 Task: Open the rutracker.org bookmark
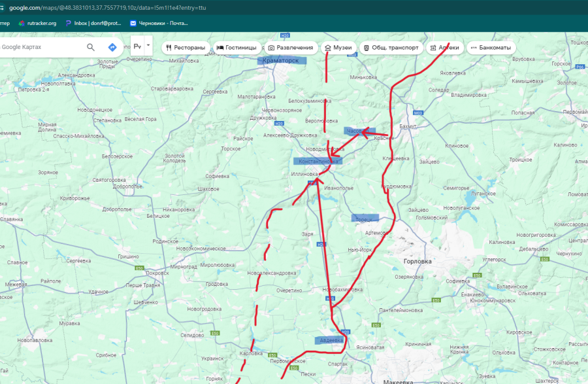pos(37,24)
